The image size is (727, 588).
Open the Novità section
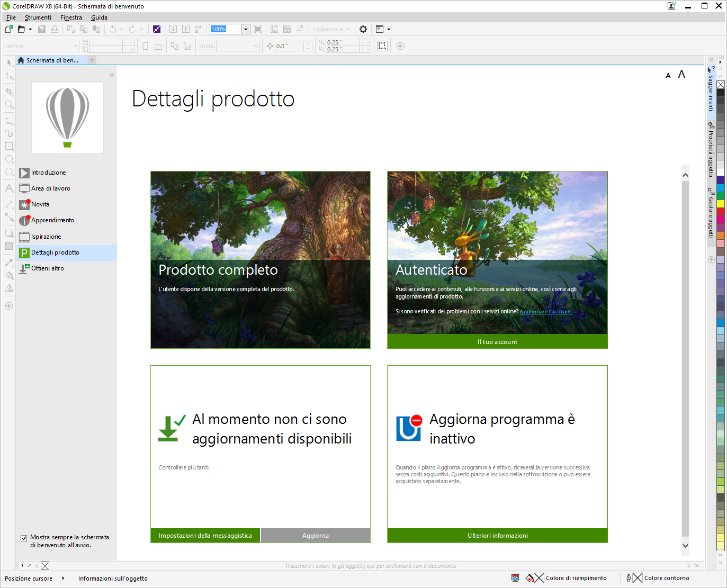66,204
